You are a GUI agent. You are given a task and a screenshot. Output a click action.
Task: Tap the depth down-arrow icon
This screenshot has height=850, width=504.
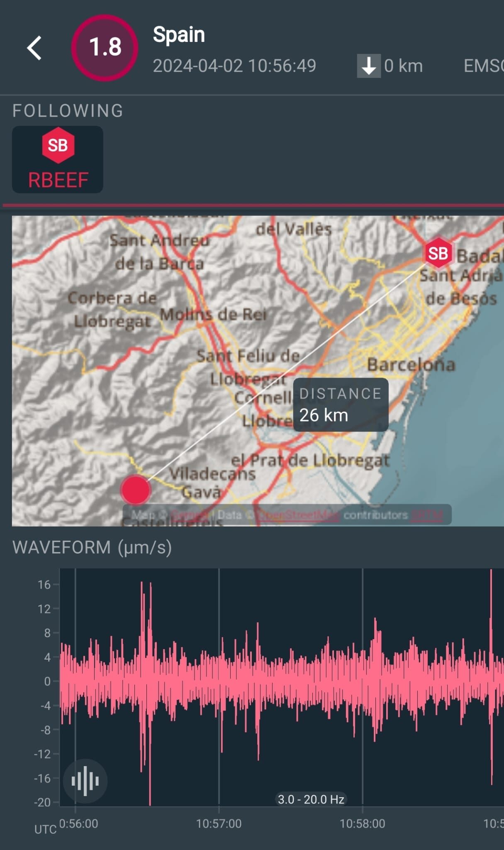tap(368, 66)
